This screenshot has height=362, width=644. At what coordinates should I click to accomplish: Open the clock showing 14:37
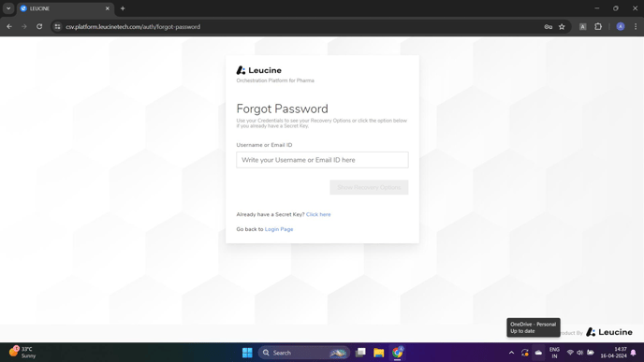click(x=614, y=353)
